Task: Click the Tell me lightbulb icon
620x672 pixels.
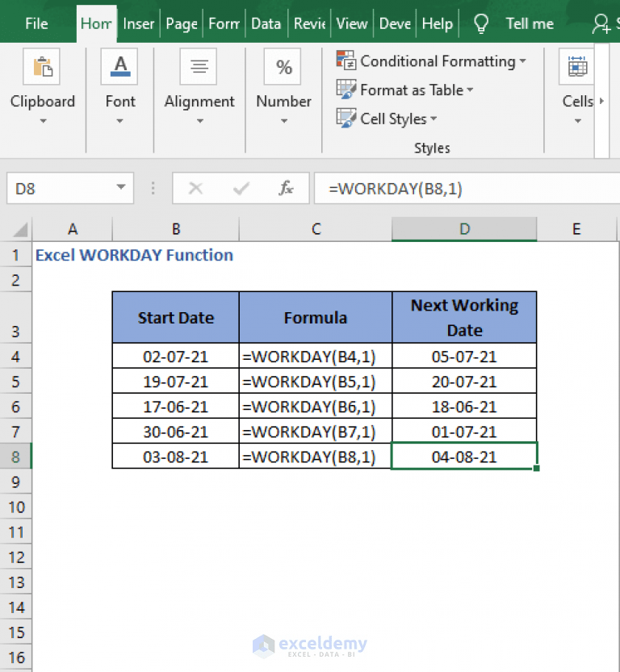Action: pos(481,23)
